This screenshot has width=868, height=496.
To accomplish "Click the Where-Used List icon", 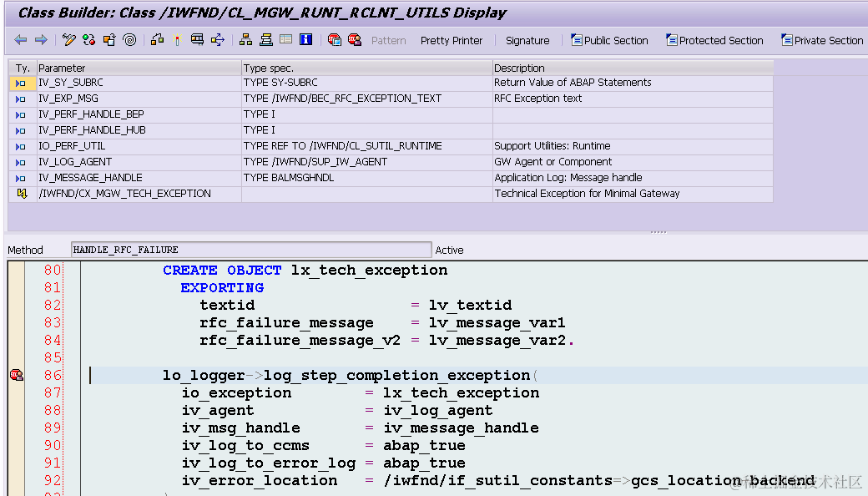I will [197, 40].
